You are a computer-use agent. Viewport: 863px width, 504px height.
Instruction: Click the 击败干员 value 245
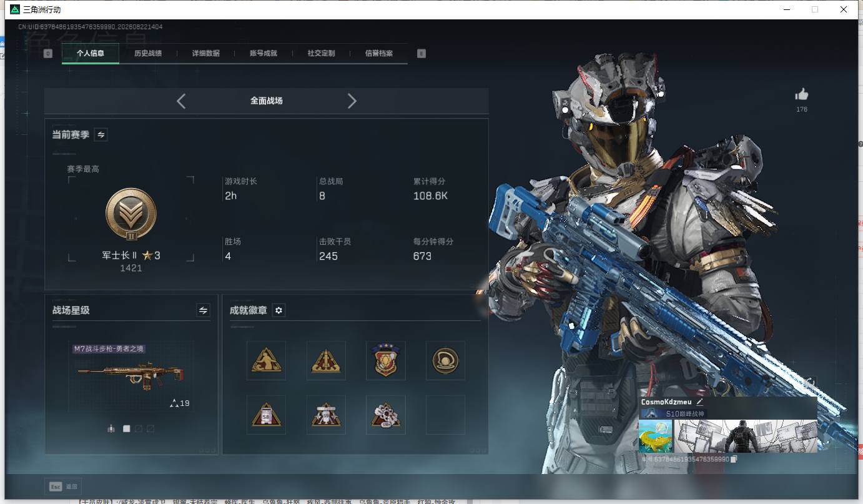coord(328,256)
